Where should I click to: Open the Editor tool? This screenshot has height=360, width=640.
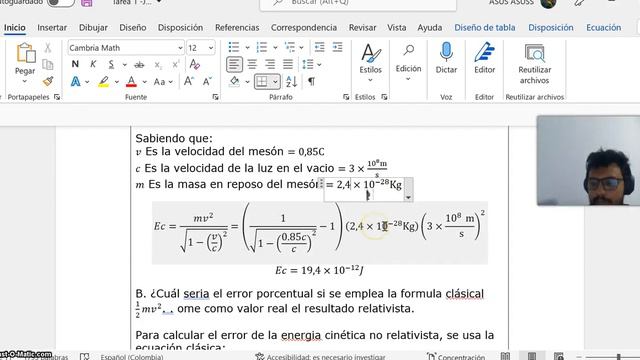coord(484,58)
